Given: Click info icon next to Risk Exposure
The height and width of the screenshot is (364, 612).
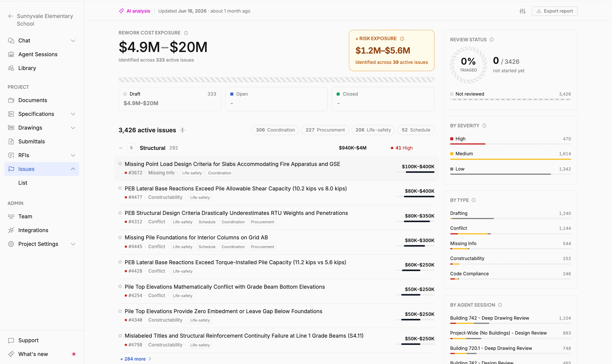Looking at the screenshot, I should click(402, 38).
